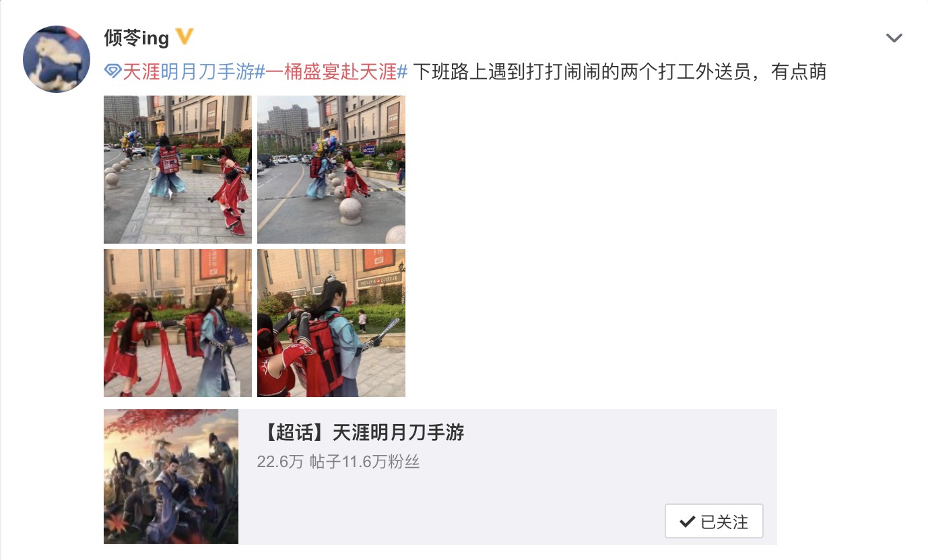Click the 有点萌 text at end of post
The height and width of the screenshot is (560, 928).
pos(799,72)
